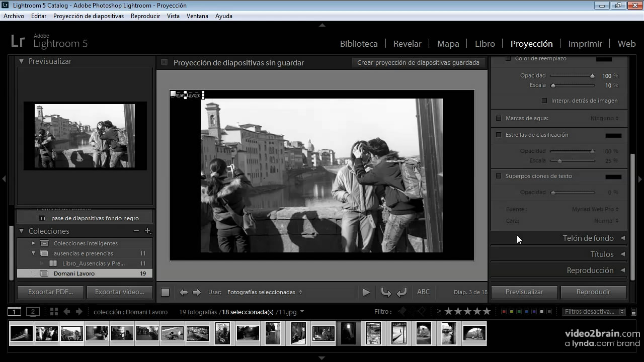The height and width of the screenshot is (362, 644).
Task: Stop the slideshow preview with the square button
Action: (x=165, y=292)
